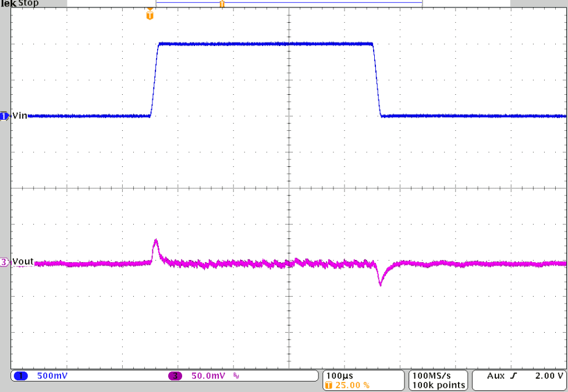Screen dimensions: 568x392
Task: Click the Tek logo
Action: tap(8, 4)
